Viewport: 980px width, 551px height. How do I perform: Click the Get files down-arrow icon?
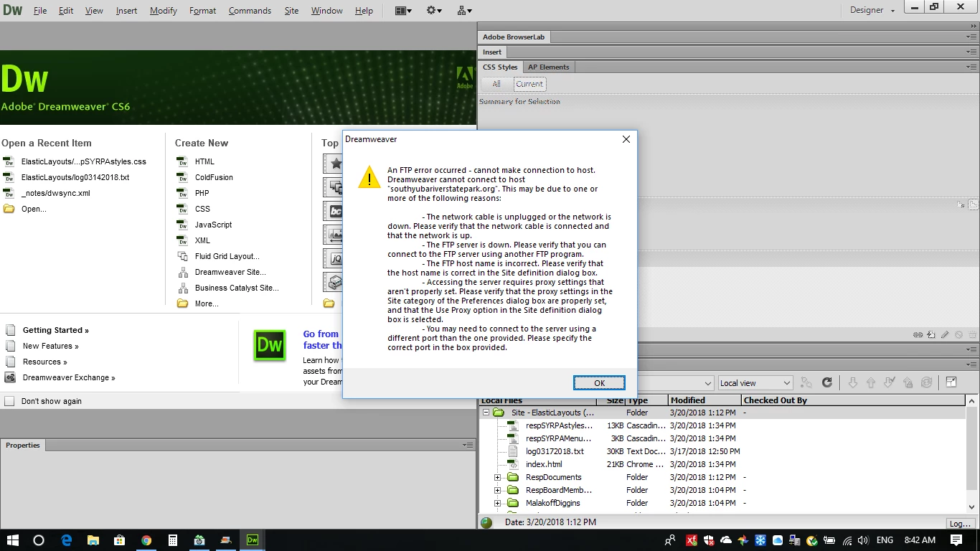tap(852, 383)
